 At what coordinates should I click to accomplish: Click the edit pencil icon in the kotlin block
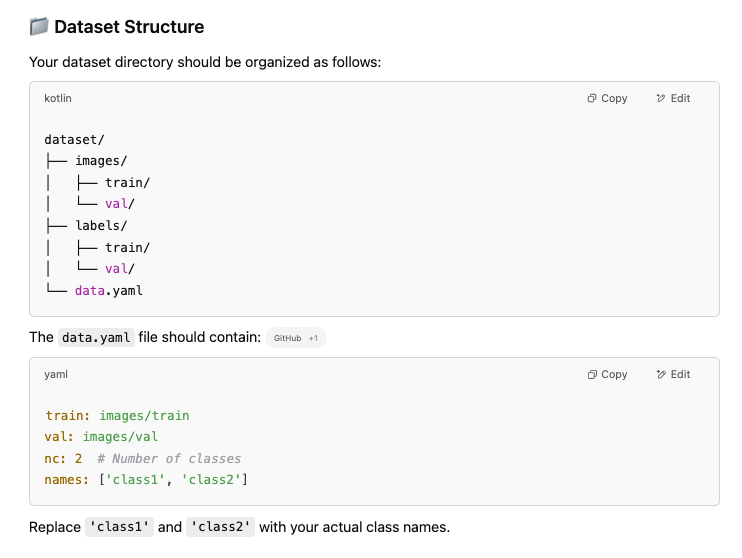point(661,98)
